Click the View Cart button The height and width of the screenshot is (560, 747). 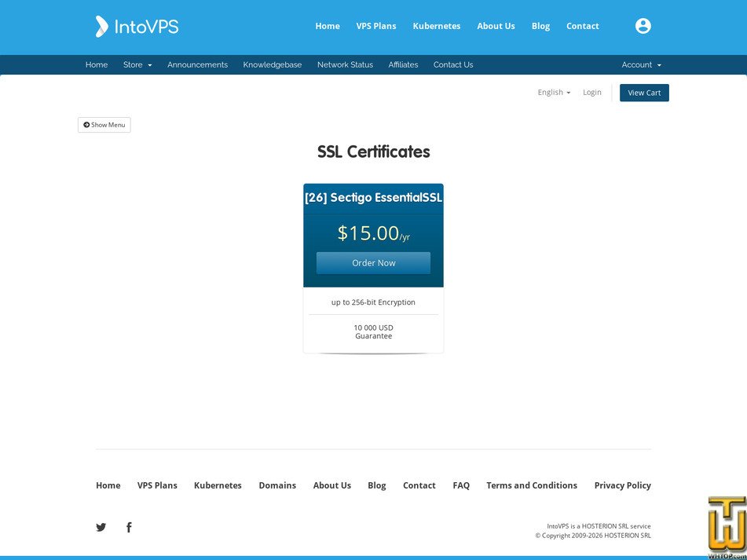pyautogui.click(x=644, y=93)
